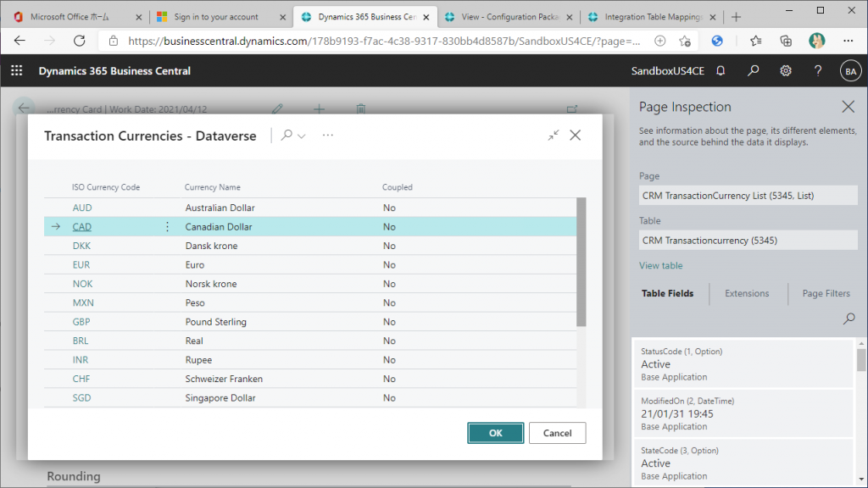The width and height of the screenshot is (868, 488).
Task: Click the install app icon in the address bar
Action: 659,41
